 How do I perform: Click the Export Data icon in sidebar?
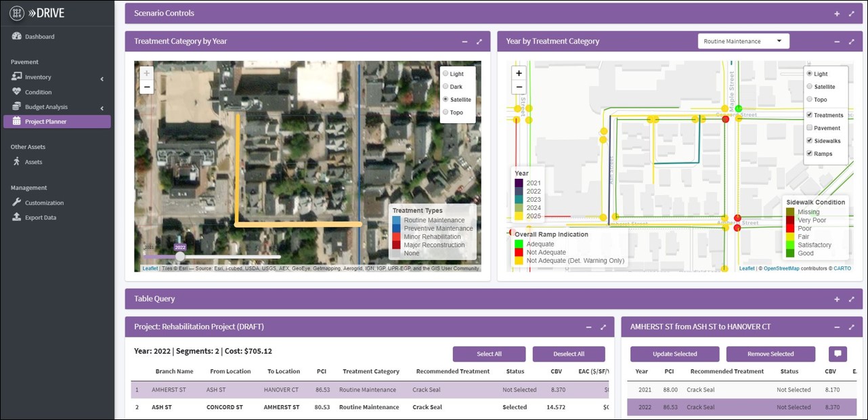[17, 217]
